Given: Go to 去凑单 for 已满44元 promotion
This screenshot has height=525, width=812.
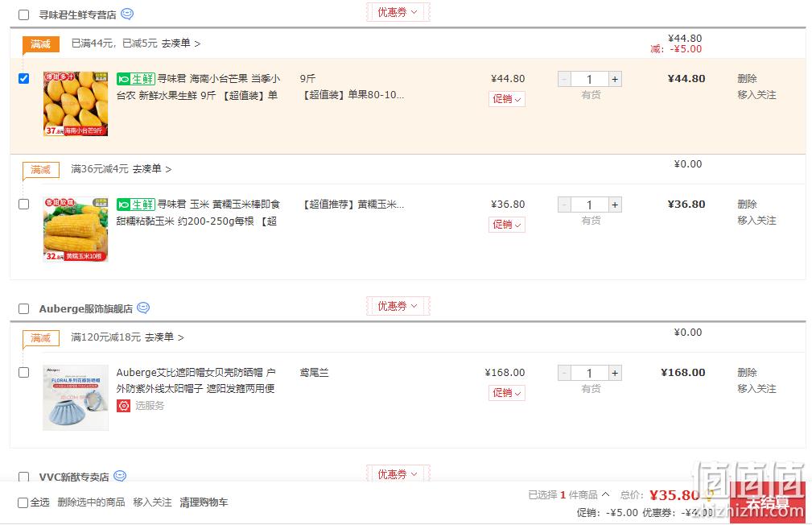Looking at the screenshot, I should 180,43.
